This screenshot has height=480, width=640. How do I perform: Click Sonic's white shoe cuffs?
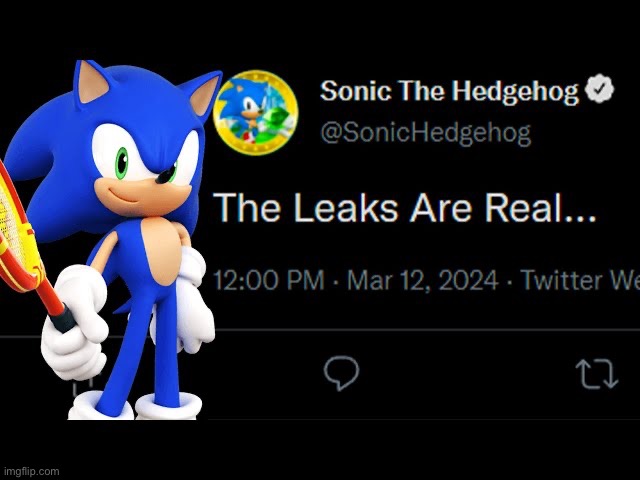(135, 406)
